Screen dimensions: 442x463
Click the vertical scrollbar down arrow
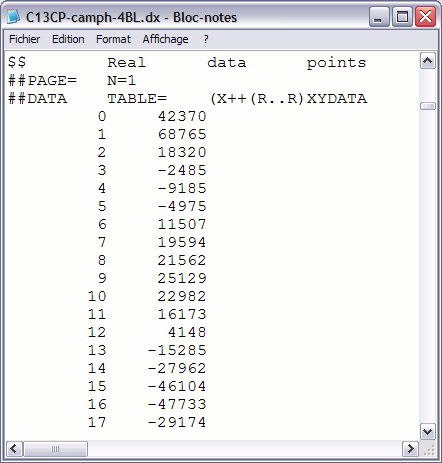(x=428, y=431)
